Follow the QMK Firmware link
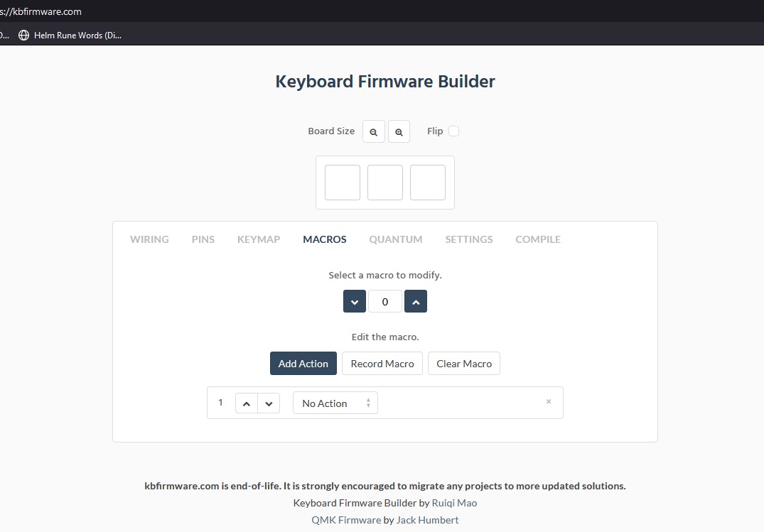Screen dimensions: 764x532 click(346, 520)
